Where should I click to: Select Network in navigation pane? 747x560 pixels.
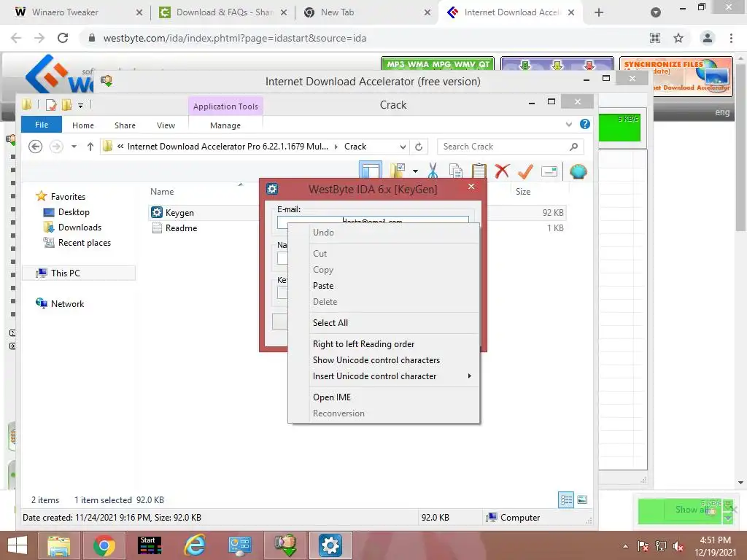[67, 304]
